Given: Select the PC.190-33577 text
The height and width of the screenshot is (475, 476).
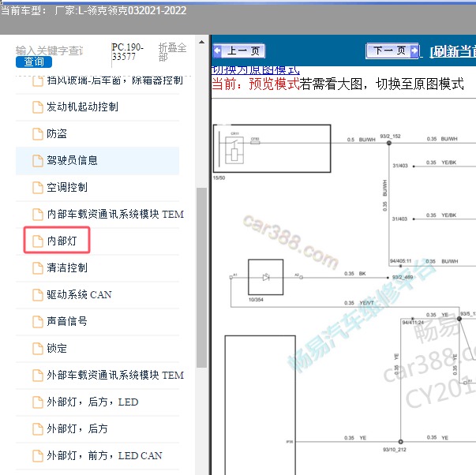Looking at the screenshot, I should [128, 51].
